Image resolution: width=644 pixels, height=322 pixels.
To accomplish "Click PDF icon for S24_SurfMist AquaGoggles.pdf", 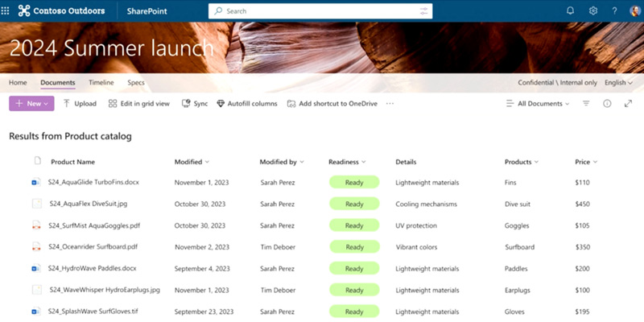I will (x=36, y=225).
